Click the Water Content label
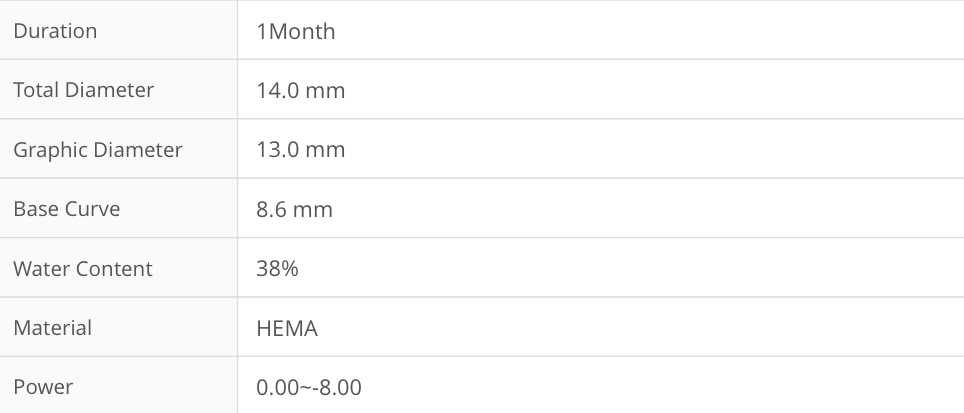Screen dimensions: 964x413 tap(83, 269)
